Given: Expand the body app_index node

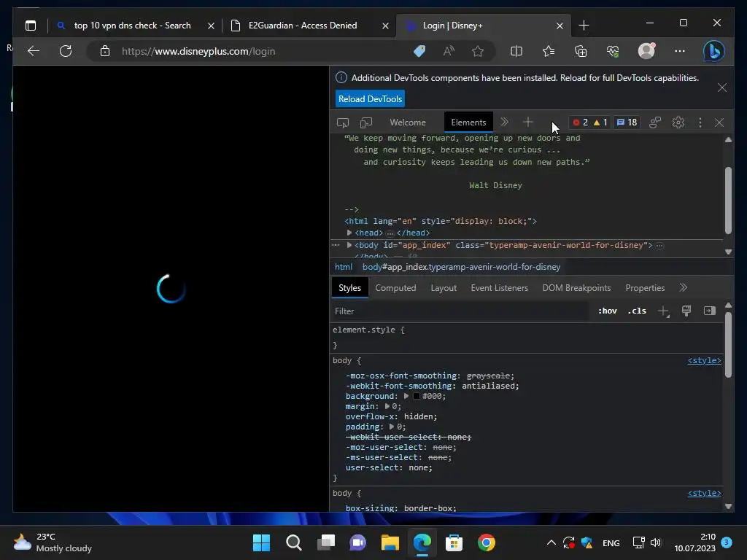Looking at the screenshot, I should [349, 245].
